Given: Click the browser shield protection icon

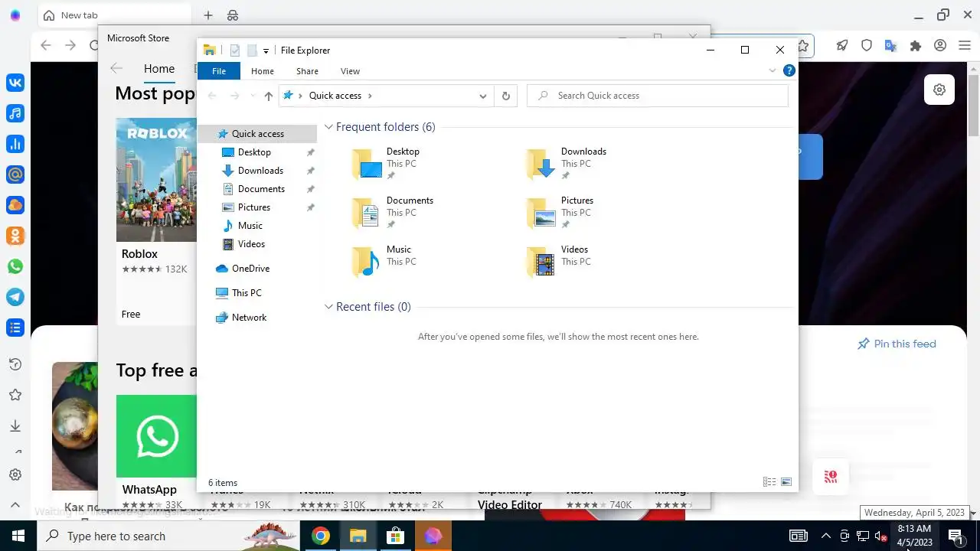Looking at the screenshot, I should [x=867, y=45].
